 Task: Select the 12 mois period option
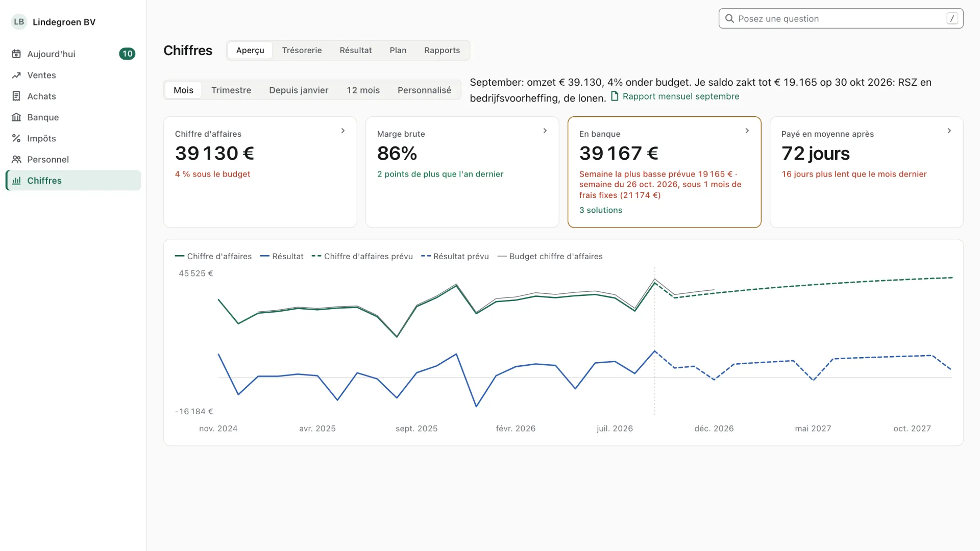click(x=363, y=90)
